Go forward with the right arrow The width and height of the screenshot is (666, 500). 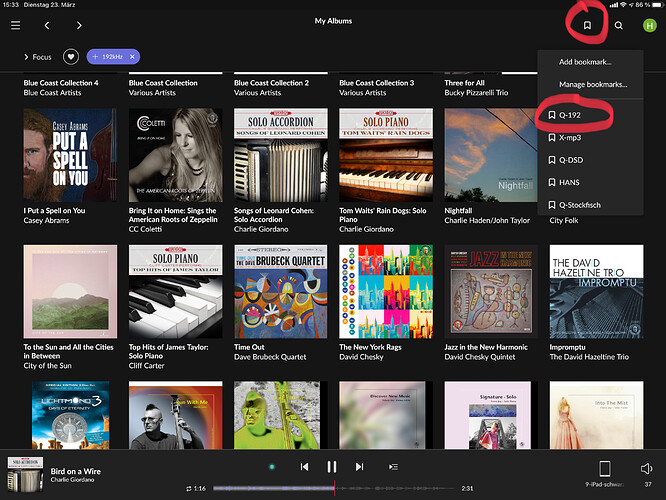[79, 25]
